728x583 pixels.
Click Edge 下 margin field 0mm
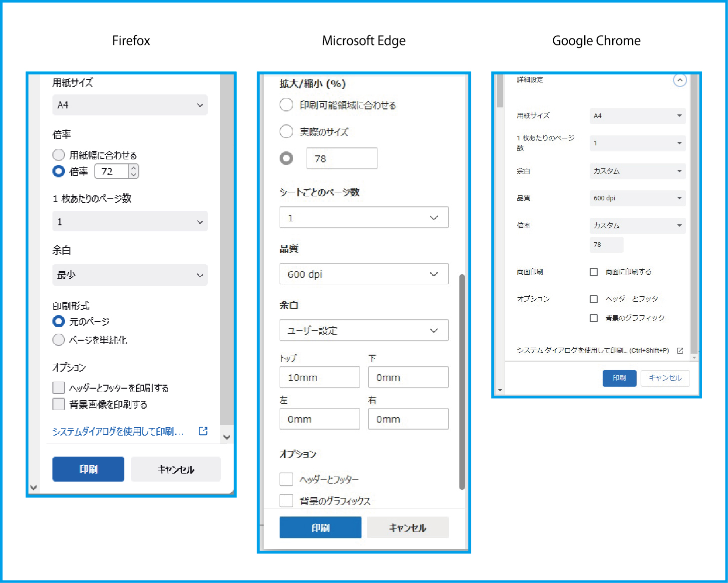point(408,377)
